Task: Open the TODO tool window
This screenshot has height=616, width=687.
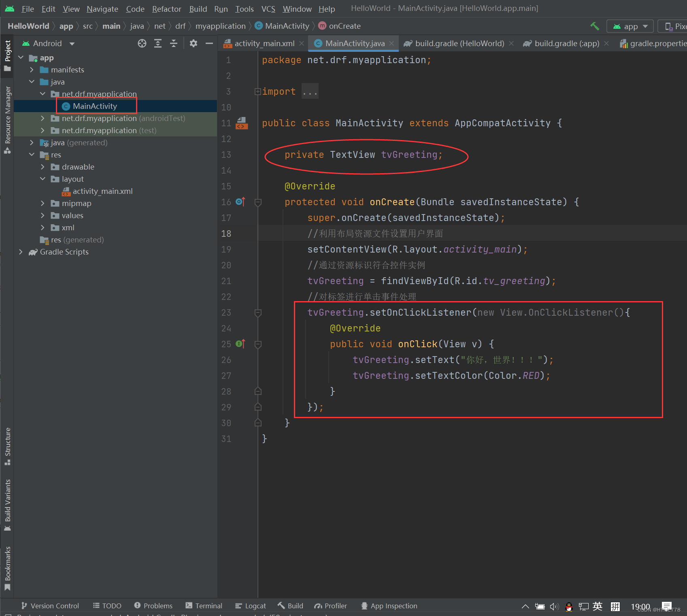Action: pyautogui.click(x=107, y=605)
